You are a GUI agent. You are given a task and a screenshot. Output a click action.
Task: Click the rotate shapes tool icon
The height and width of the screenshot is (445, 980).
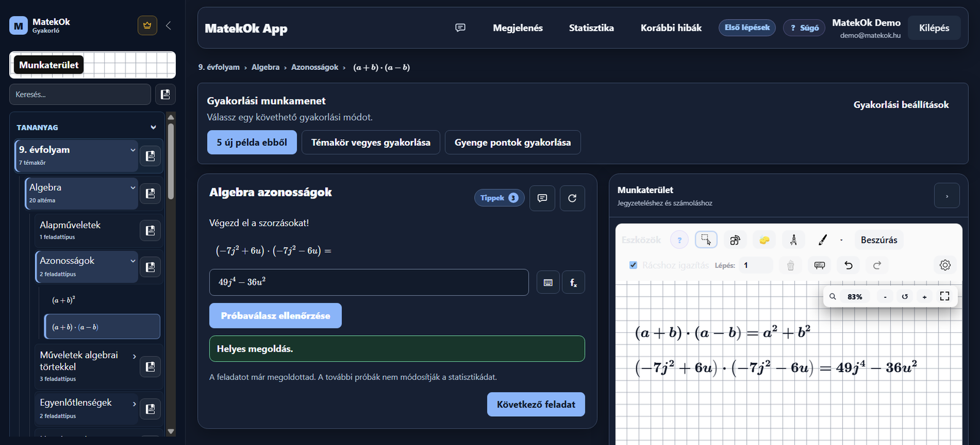735,240
